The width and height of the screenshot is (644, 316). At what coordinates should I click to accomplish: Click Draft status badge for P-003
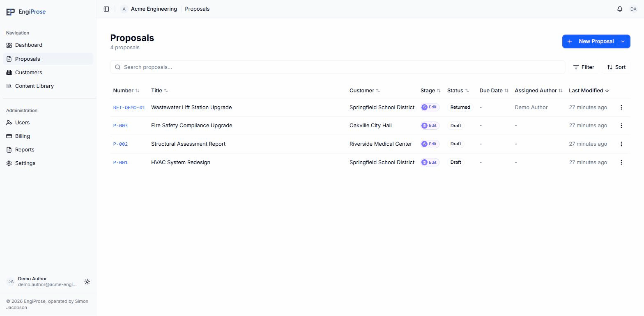point(455,126)
